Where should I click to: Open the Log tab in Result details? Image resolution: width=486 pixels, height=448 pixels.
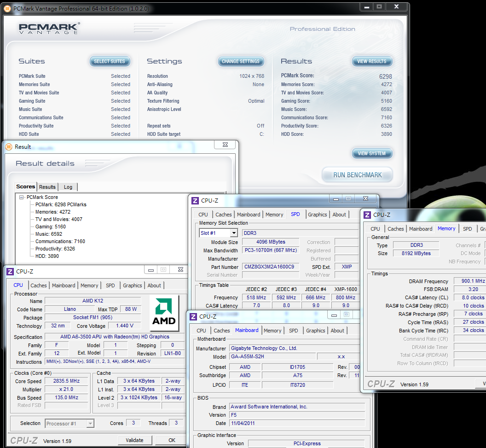[x=68, y=187]
